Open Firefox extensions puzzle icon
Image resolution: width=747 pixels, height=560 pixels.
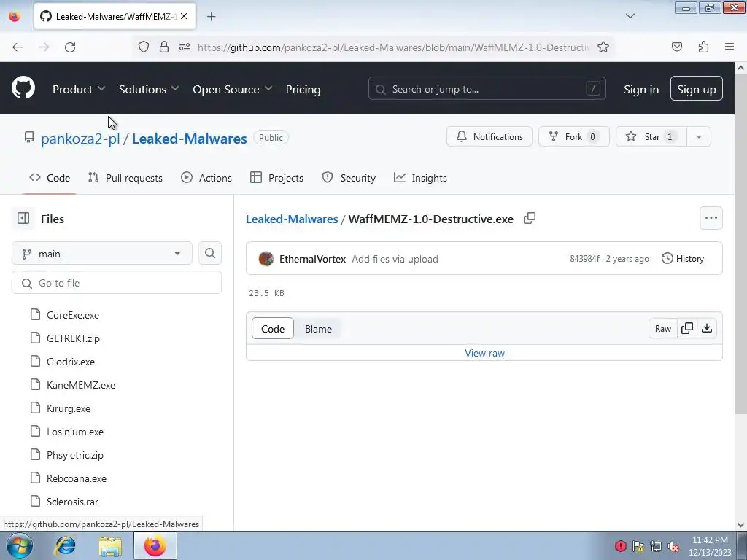tap(703, 47)
